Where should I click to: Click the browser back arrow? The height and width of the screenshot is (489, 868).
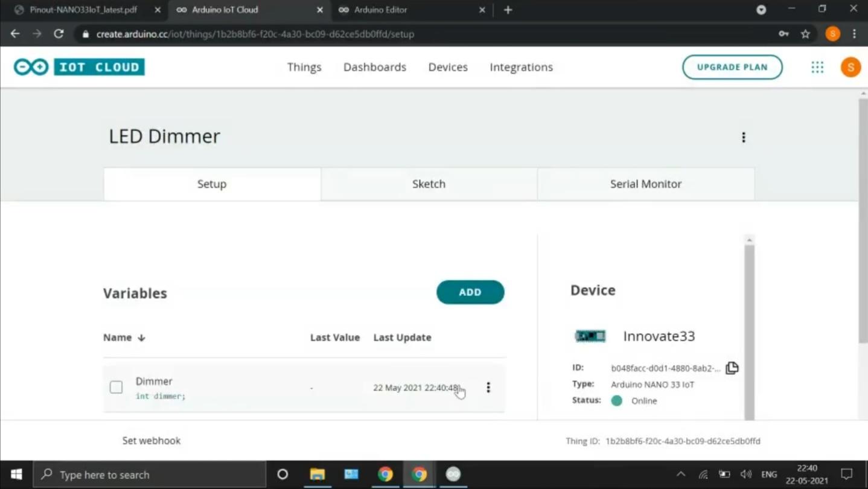[15, 34]
